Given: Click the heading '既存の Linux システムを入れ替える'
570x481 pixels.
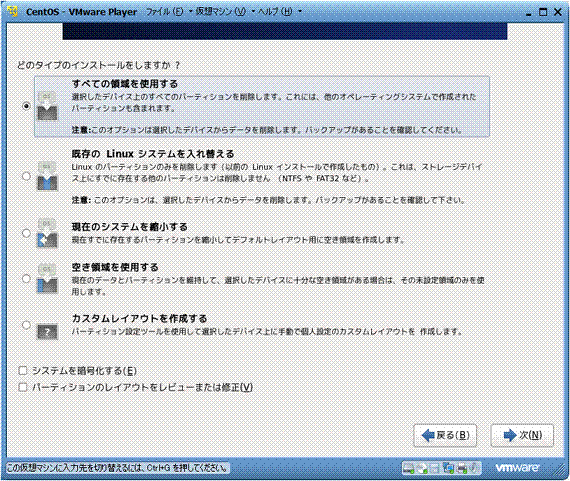Looking at the screenshot, I should (x=153, y=154).
